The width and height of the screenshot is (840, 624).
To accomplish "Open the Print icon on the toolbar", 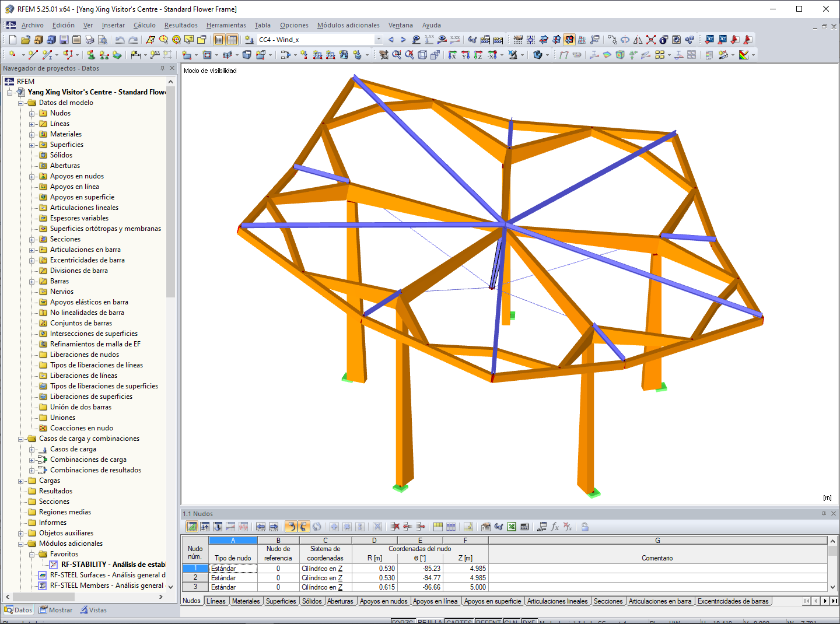I will click(x=89, y=40).
